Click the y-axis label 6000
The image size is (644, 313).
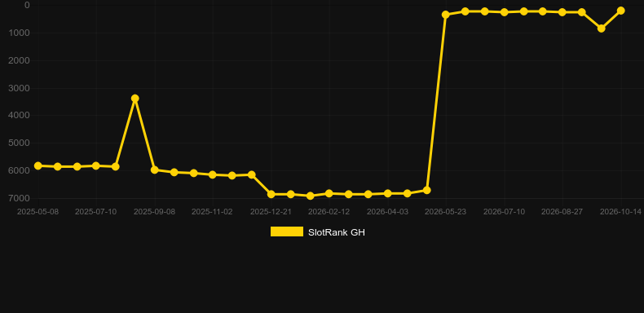click(19, 170)
